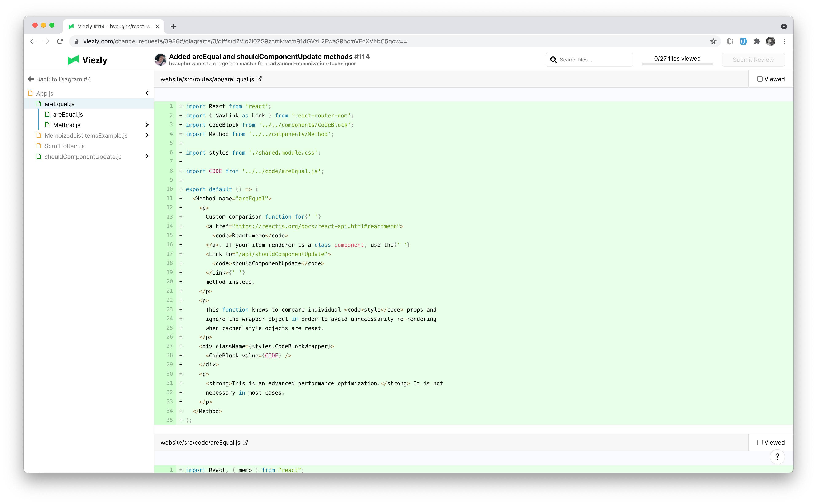Click the browser address bar URL
Image resolution: width=817 pixels, height=504 pixels.
[245, 41]
